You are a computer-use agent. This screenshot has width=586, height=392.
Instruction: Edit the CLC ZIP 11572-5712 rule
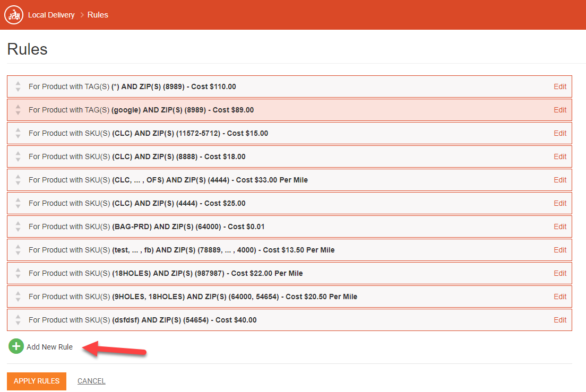pos(560,133)
